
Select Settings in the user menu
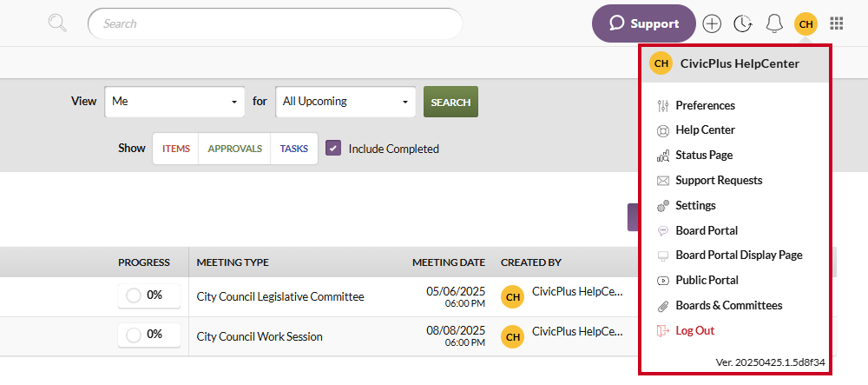pos(696,205)
